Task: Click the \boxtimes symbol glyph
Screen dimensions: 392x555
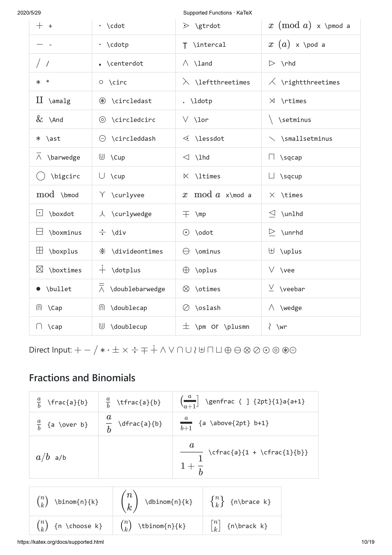Action: [40, 269]
